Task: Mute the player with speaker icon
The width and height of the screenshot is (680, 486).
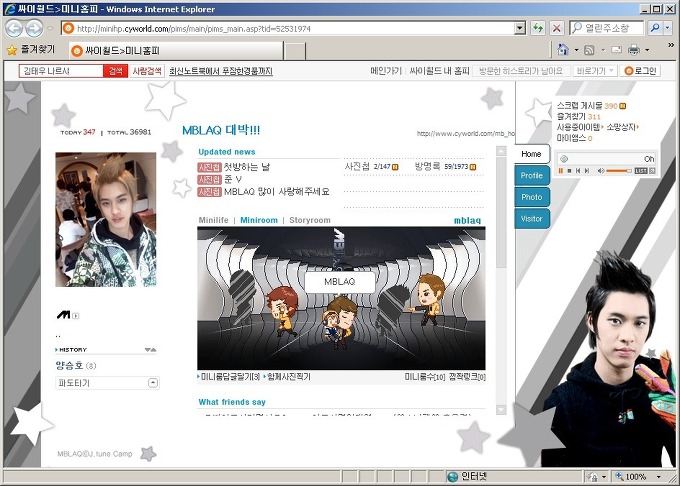Action: (601, 171)
